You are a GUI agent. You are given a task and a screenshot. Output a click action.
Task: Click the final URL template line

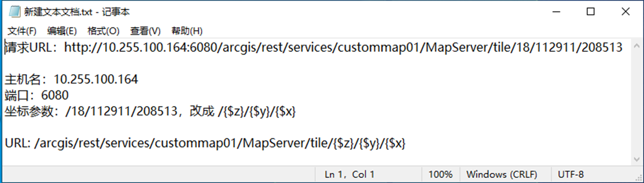pyautogui.click(x=205, y=144)
